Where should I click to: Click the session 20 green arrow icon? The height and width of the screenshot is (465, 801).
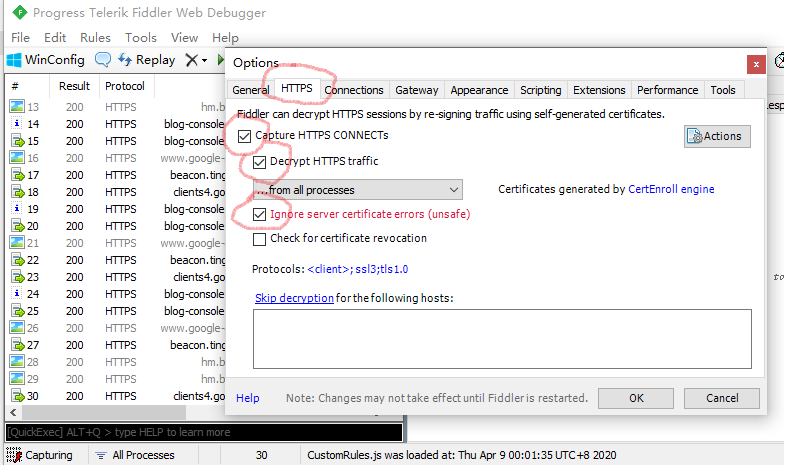click(x=18, y=225)
